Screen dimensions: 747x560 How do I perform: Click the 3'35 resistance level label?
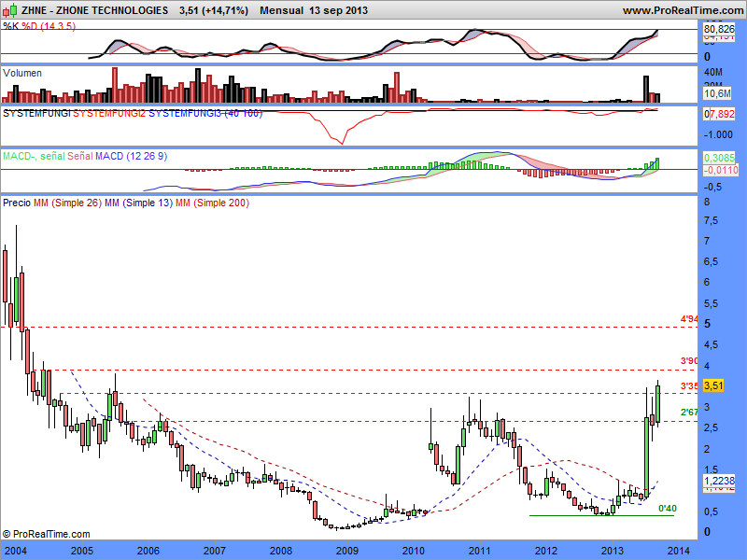pos(689,385)
